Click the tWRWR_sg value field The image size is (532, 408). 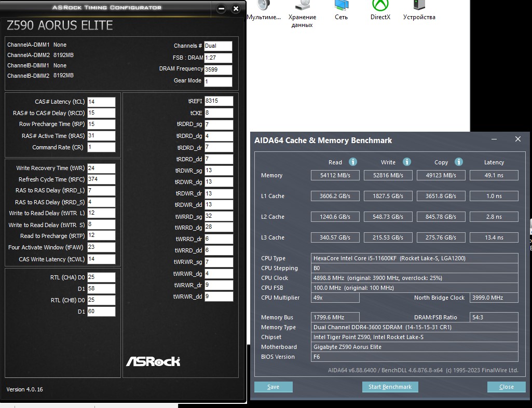click(219, 262)
